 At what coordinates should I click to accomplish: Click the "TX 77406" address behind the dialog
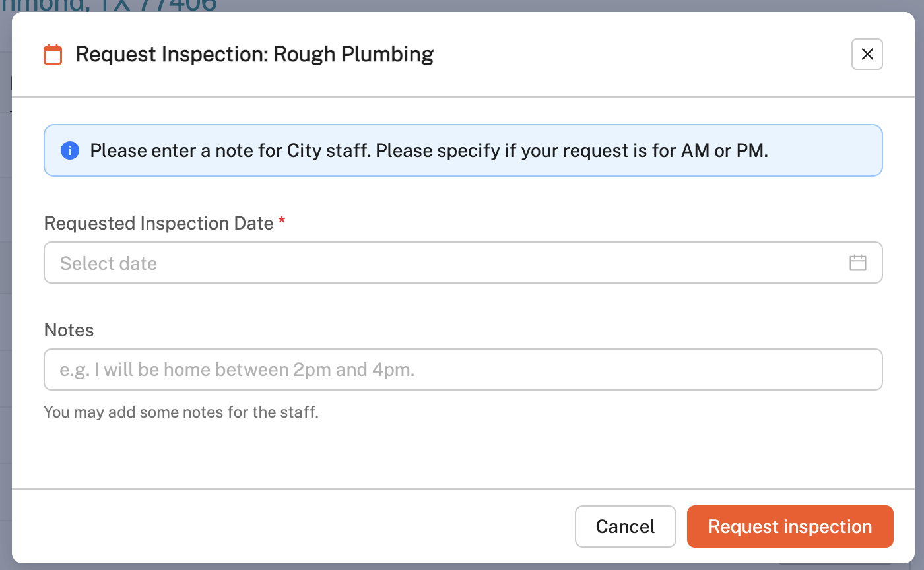(x=165, y=5)
